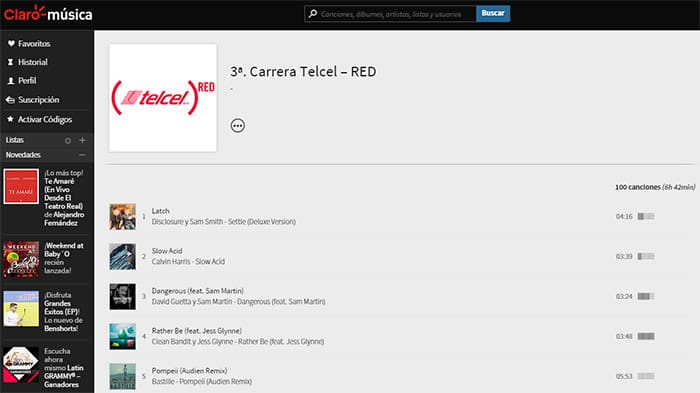This screenshot has height=393, width=700.
Task: Click popularity bar for Pompeii
Action: pyautogui.click(x=646, y=376)
